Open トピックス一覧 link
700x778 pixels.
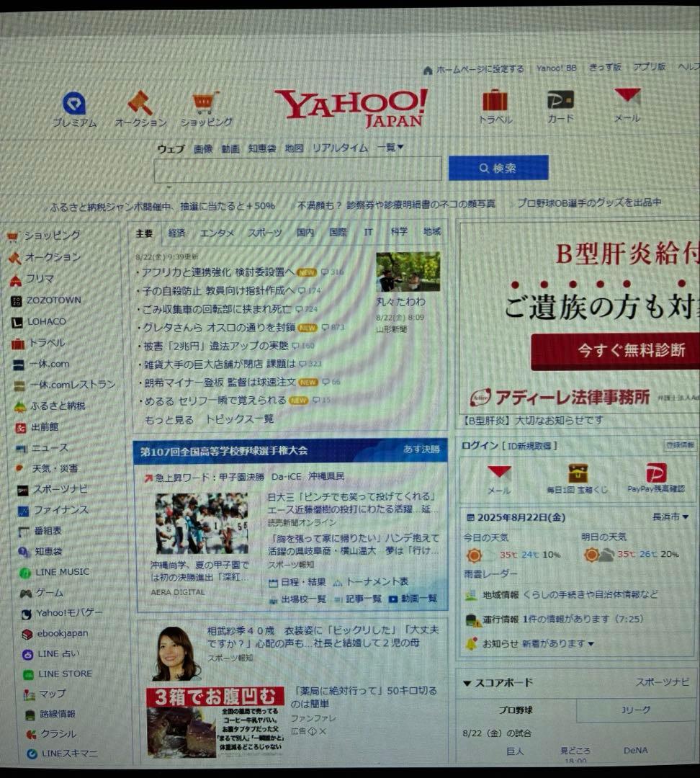point(240,419)
